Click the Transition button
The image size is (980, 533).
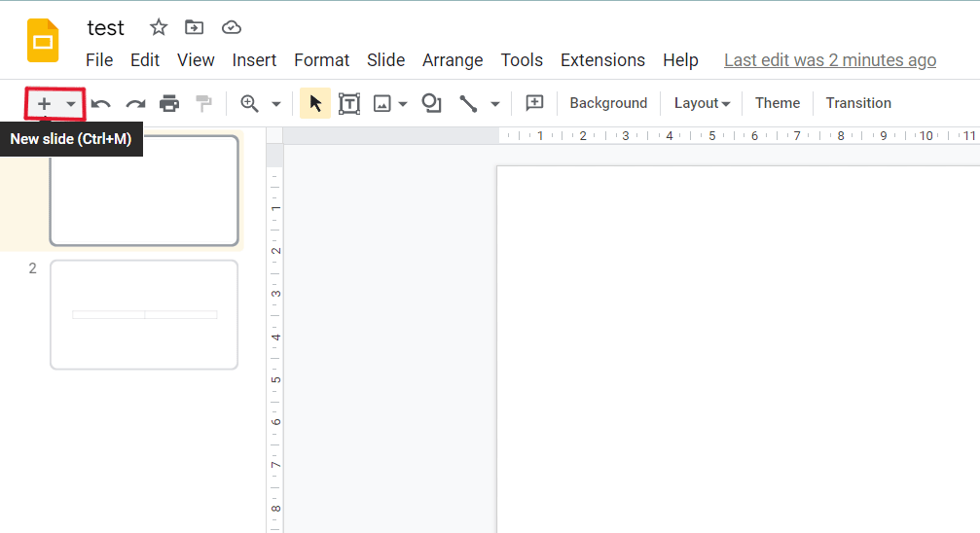[858, 103]
